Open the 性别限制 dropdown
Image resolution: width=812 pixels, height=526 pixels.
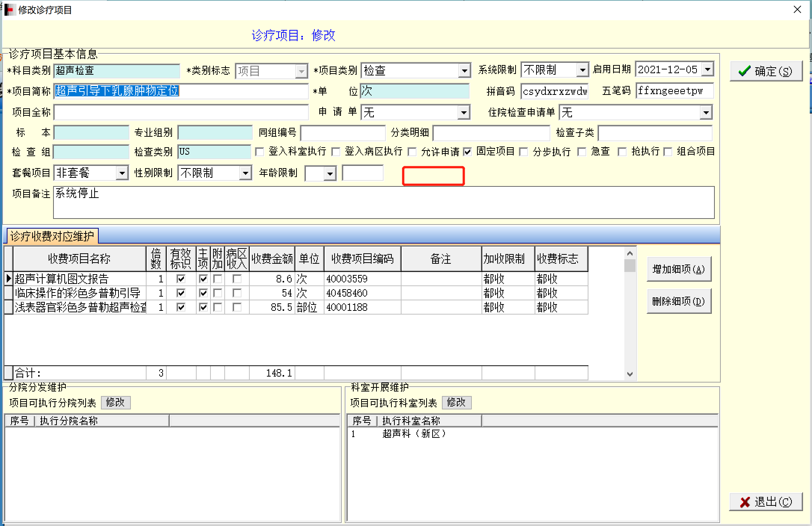[245, 173]
